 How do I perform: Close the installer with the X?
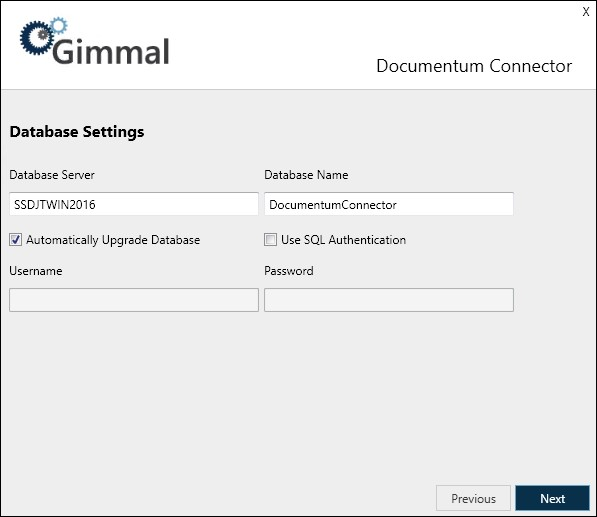click(586, 12)
